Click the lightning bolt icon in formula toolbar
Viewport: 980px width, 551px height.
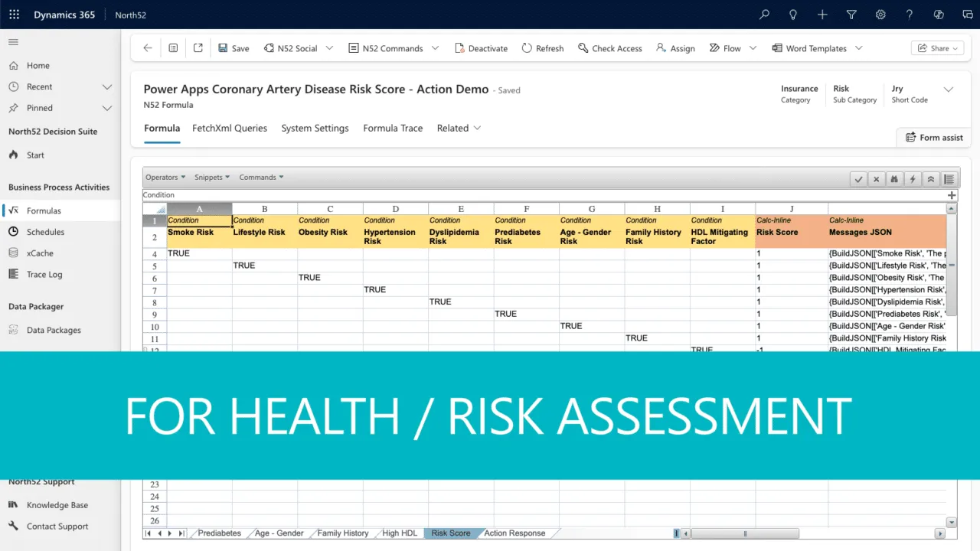pos(912,179)
